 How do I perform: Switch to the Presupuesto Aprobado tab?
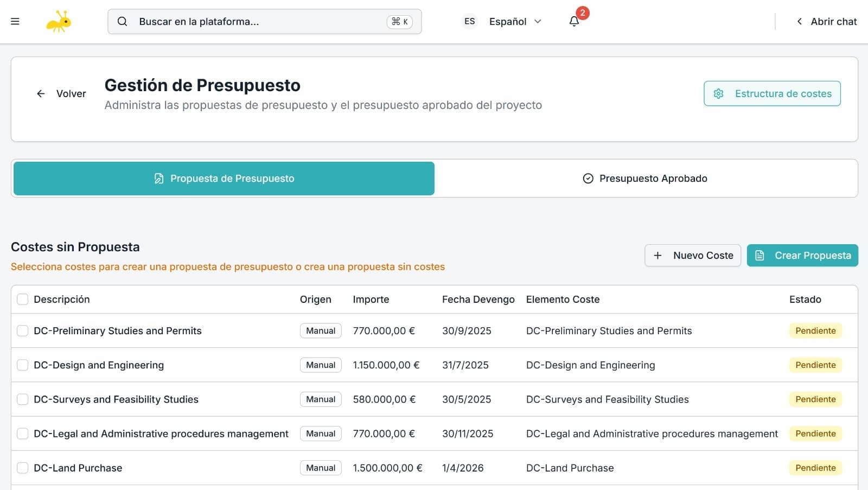point(646,179)
